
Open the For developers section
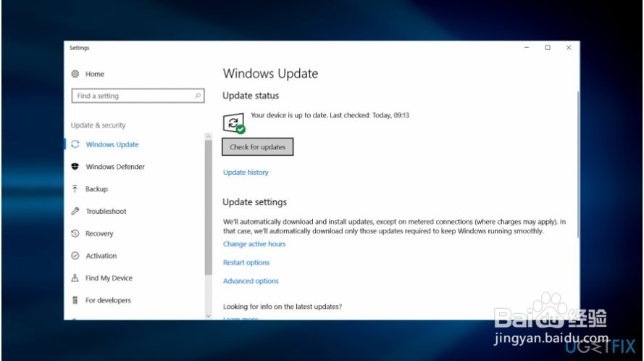pos(108,300)
